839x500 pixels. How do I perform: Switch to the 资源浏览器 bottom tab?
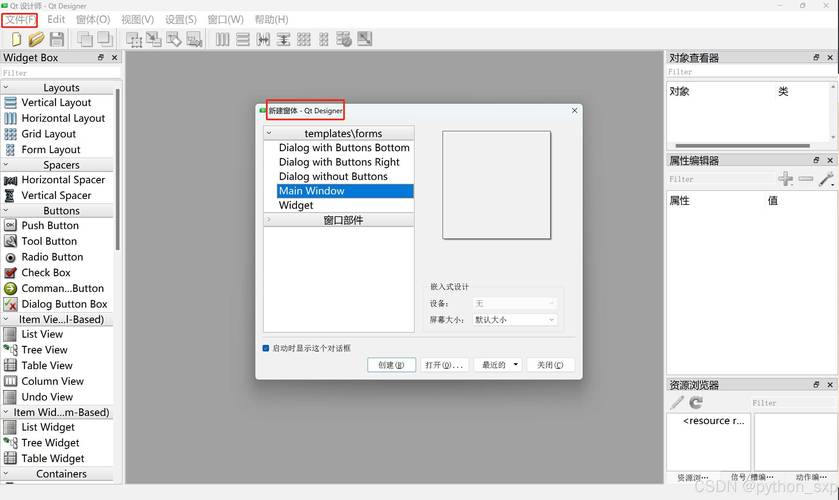click(693, 478)
